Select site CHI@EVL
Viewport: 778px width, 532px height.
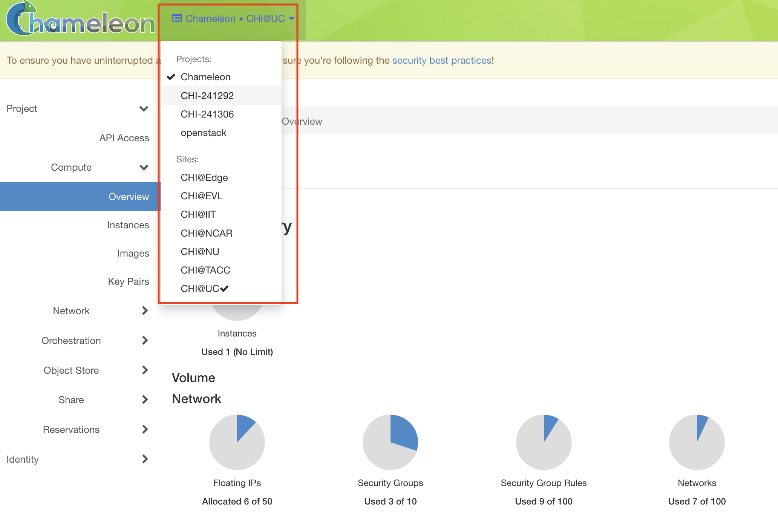[x=221, y=196]
